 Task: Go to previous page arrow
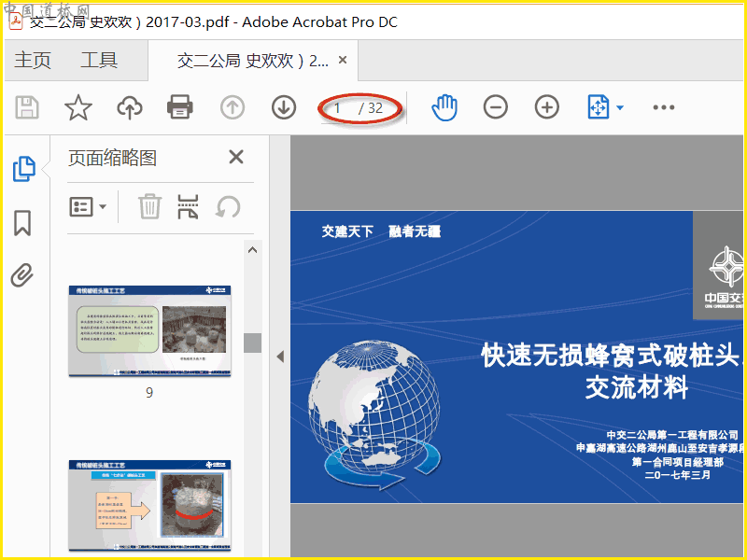pyautogui.click(x=233, y=107)
